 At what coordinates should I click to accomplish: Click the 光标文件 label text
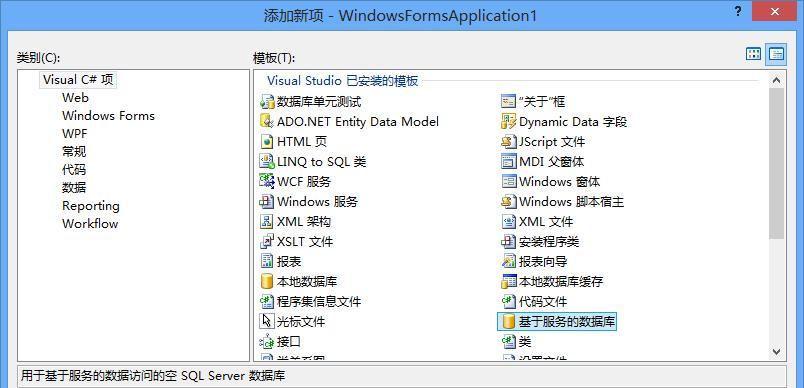pyautogui.click(x=300, y=322)
